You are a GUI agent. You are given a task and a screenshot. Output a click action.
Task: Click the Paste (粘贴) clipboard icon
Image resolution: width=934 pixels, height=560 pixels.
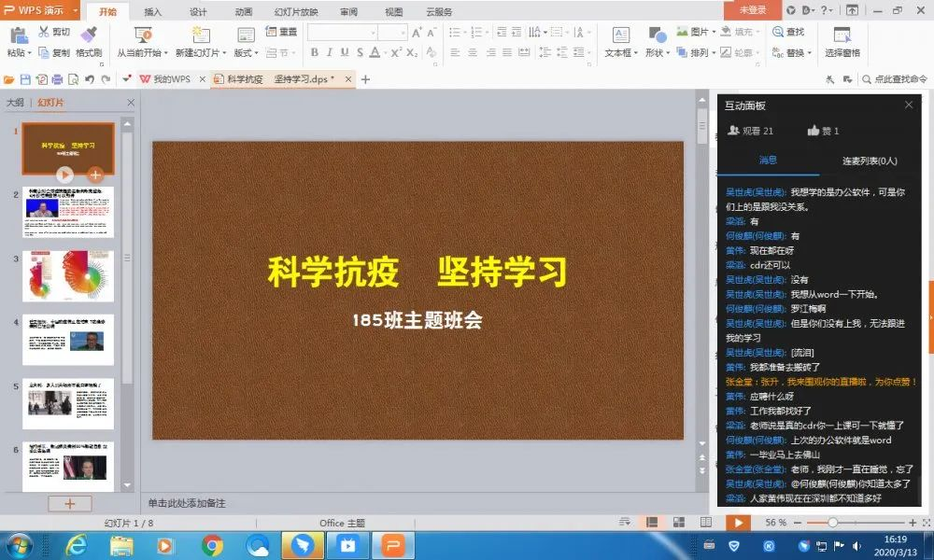coord(18,35)
